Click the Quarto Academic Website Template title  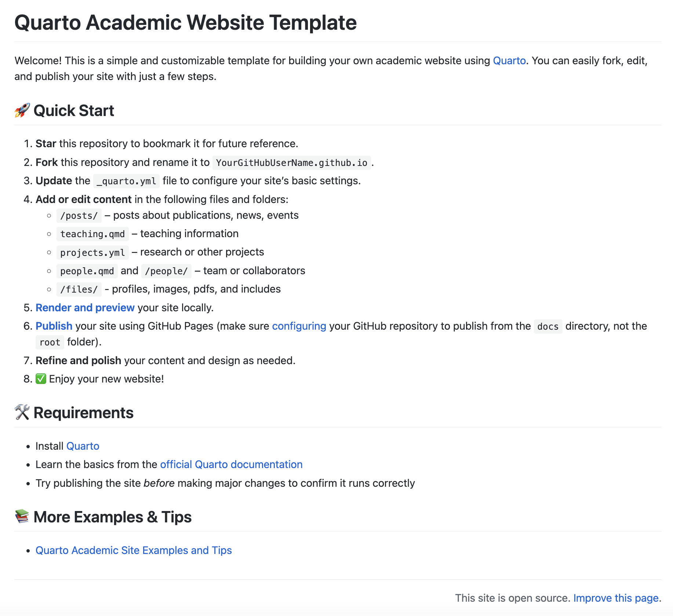[x=185, y=23]
